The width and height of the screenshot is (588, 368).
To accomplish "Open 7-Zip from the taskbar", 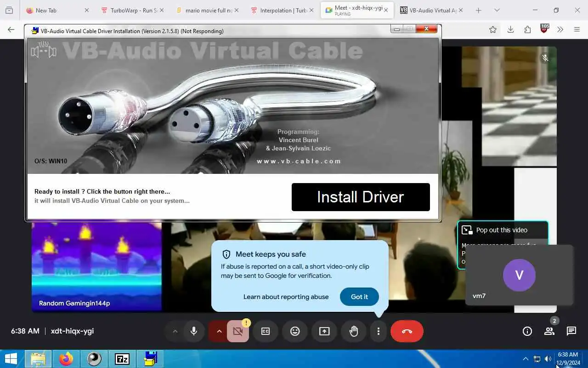I will [x=122, y=359].
